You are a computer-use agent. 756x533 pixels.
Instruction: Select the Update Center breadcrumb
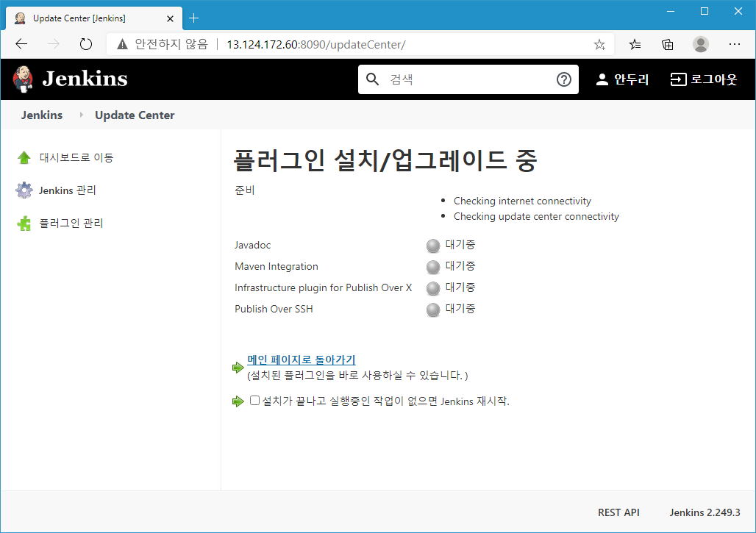click(135, 115)
